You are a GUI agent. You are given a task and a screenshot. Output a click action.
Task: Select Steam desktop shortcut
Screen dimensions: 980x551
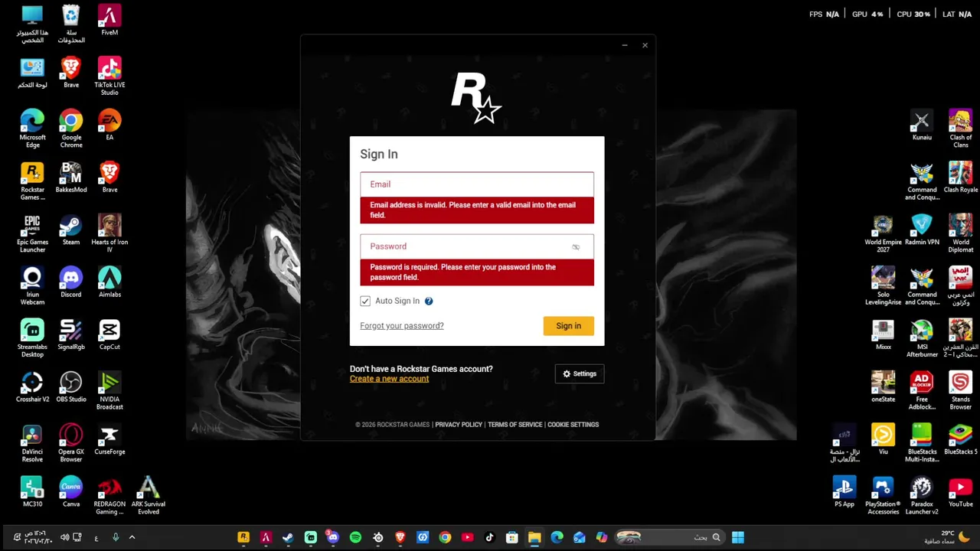point(71,230)
